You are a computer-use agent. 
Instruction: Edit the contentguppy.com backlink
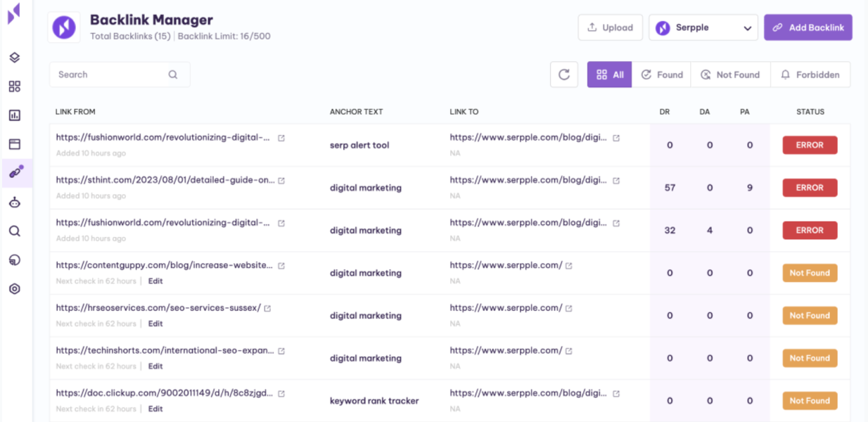click(155, 281)
